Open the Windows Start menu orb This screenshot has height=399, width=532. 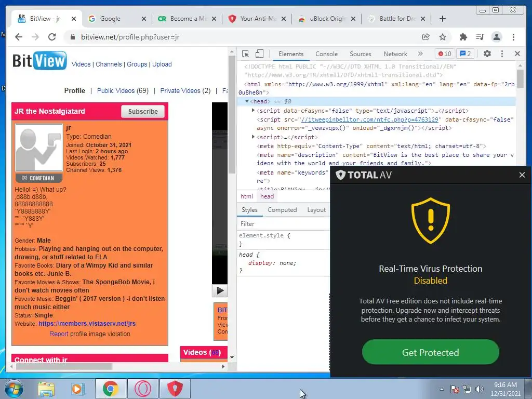pyautogui.click(x=14, y=389)
